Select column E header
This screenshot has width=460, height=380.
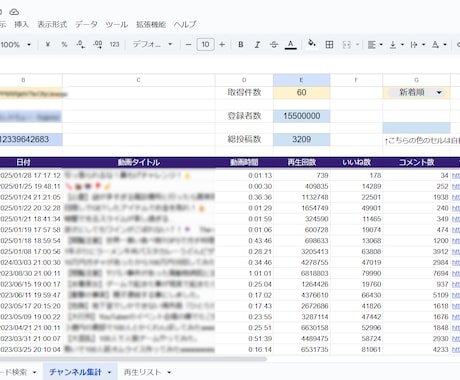pos(301,80)
